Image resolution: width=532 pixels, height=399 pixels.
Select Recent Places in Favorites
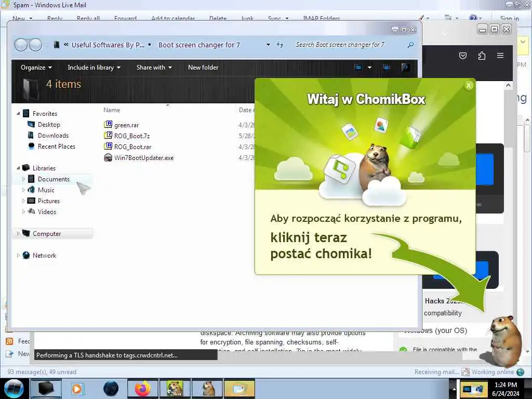(57, 146)
